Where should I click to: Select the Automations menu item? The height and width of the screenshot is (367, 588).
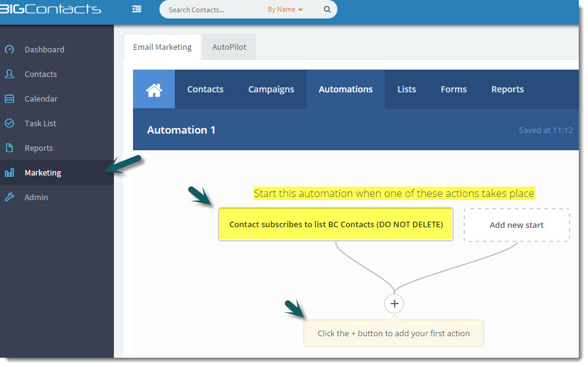[x=346, y=89]
